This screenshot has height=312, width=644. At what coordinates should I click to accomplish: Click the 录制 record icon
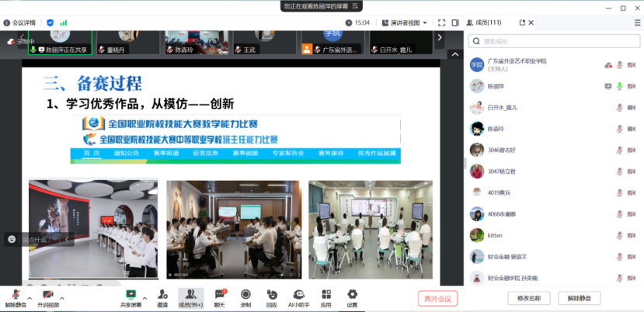(245, 296)
